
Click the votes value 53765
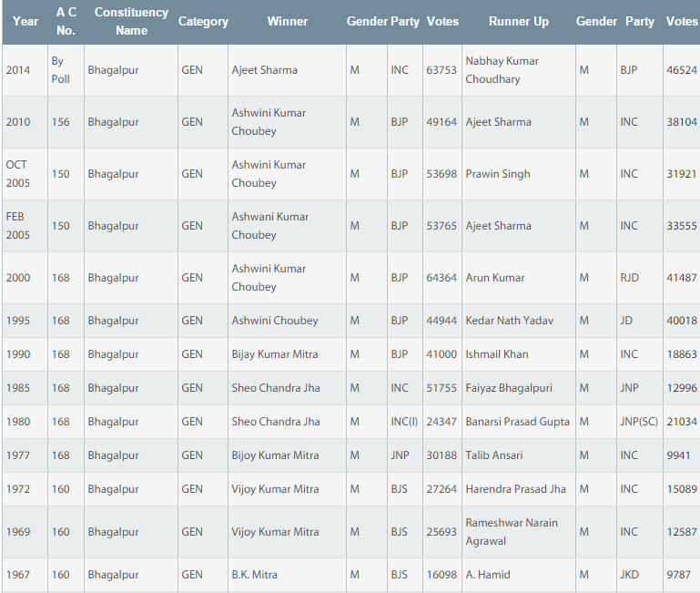pyautogui.click(x=441, y=226)
